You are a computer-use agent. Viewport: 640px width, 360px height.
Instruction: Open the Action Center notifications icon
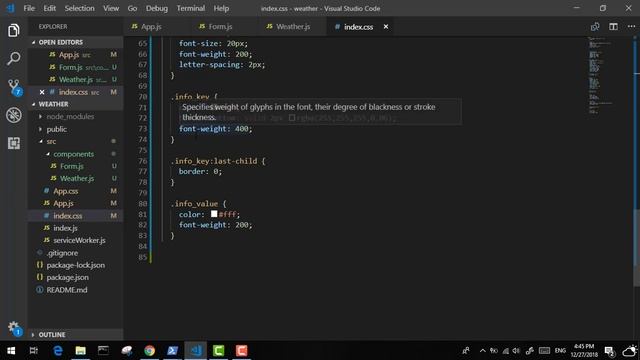pos(609,351)
